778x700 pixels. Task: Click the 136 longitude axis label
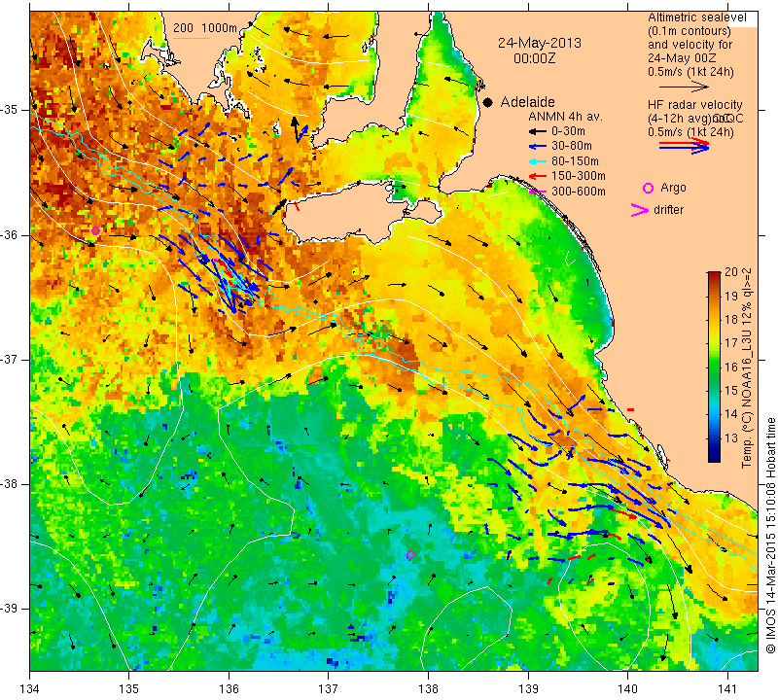tap(229, 689)
